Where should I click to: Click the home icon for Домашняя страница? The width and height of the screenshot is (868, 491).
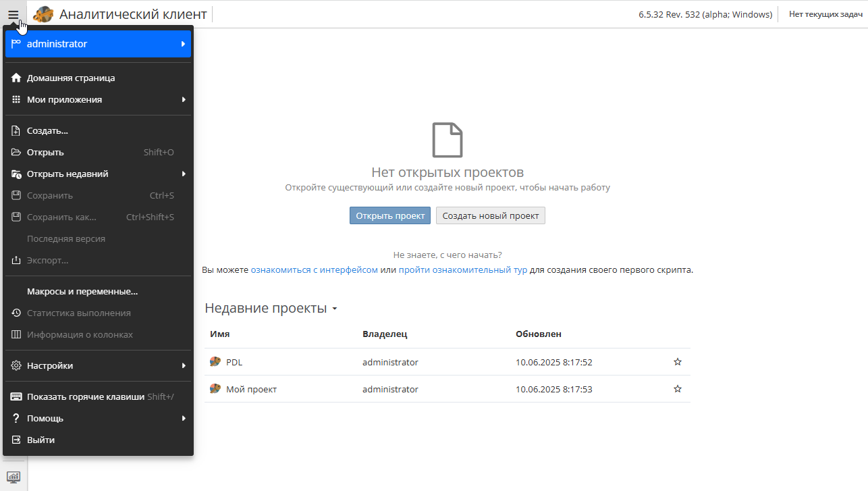point(16,78)
